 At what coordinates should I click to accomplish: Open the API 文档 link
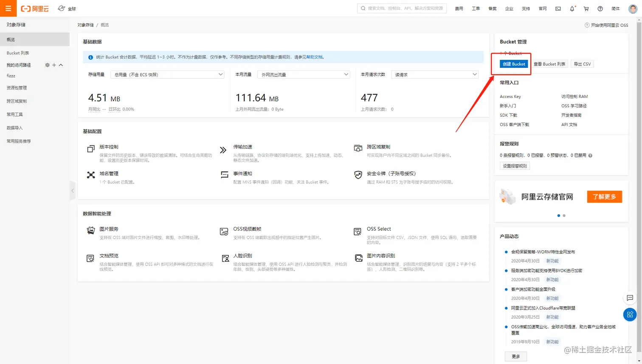[x=569, y=125]
